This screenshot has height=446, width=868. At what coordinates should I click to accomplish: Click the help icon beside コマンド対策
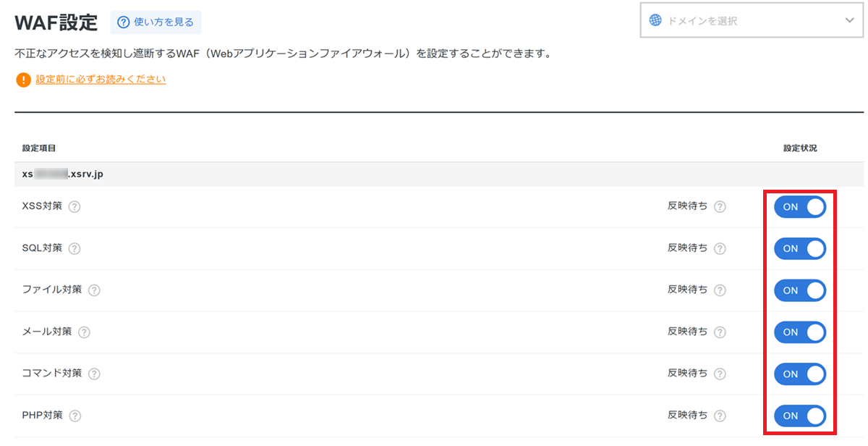(94, 374)
